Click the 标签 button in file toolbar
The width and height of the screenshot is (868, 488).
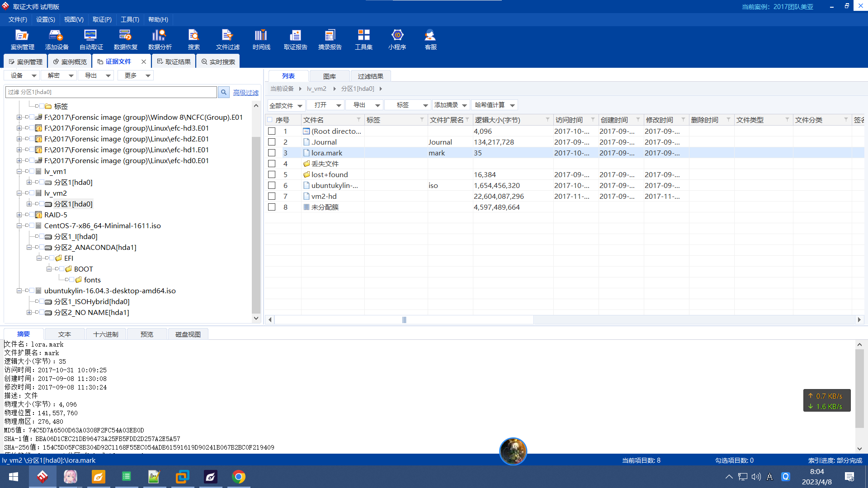[x=407, y=105]
